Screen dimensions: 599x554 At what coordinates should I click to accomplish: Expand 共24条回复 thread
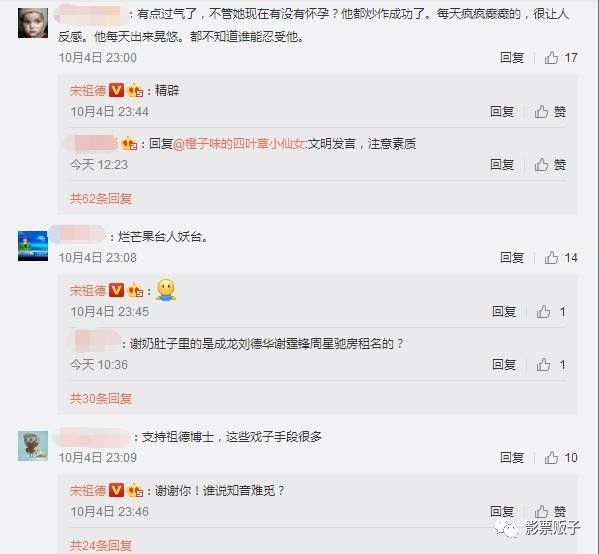pos(101,545)
